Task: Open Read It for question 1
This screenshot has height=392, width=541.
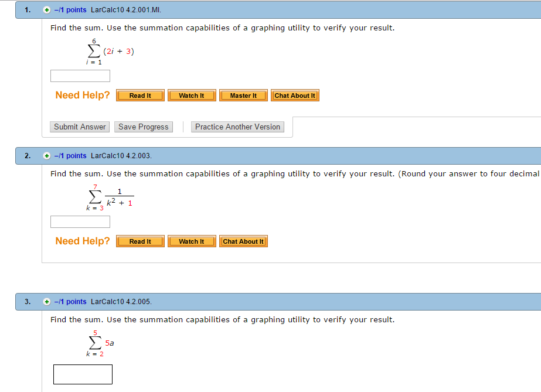Action: [140, 96]
